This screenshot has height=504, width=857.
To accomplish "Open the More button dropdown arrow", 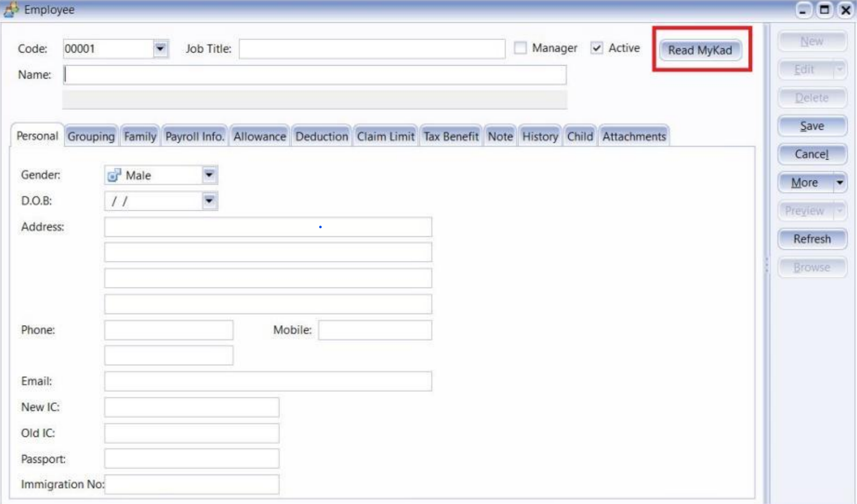I will pyautogui.click(x=840, y=182).
